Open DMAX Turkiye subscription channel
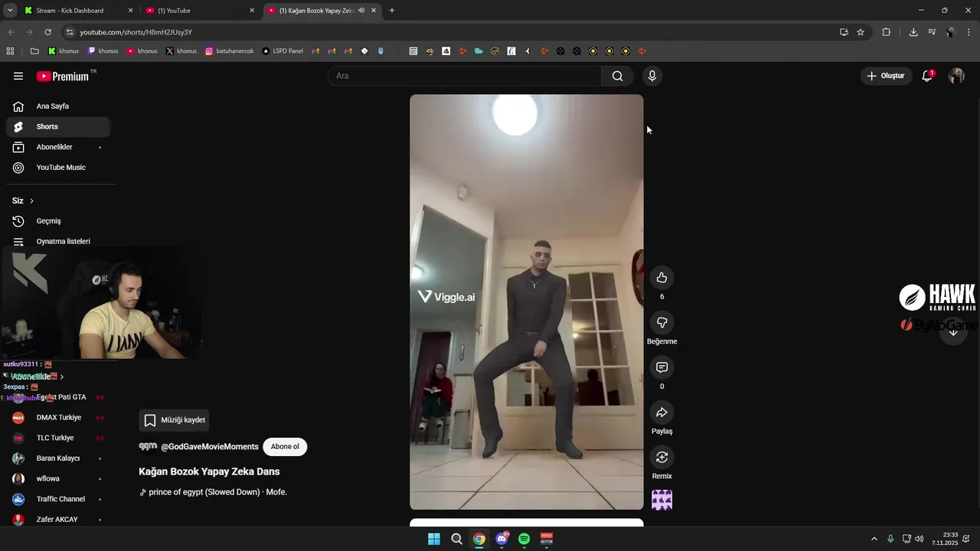 [58, 418]
